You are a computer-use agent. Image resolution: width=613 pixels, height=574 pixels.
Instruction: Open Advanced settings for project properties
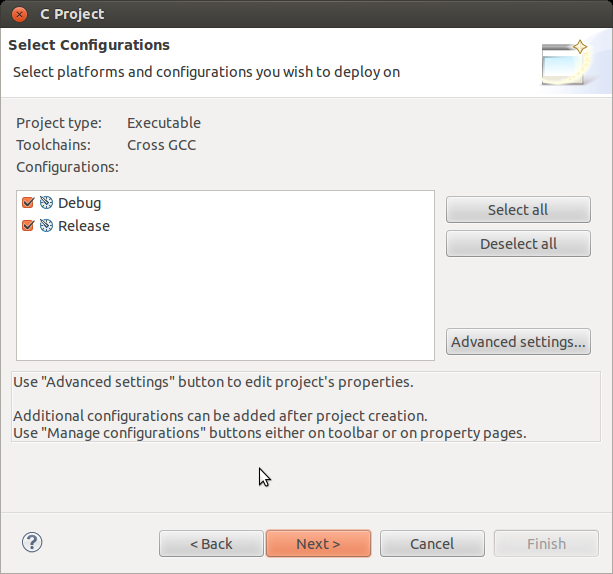coord(518,342)
